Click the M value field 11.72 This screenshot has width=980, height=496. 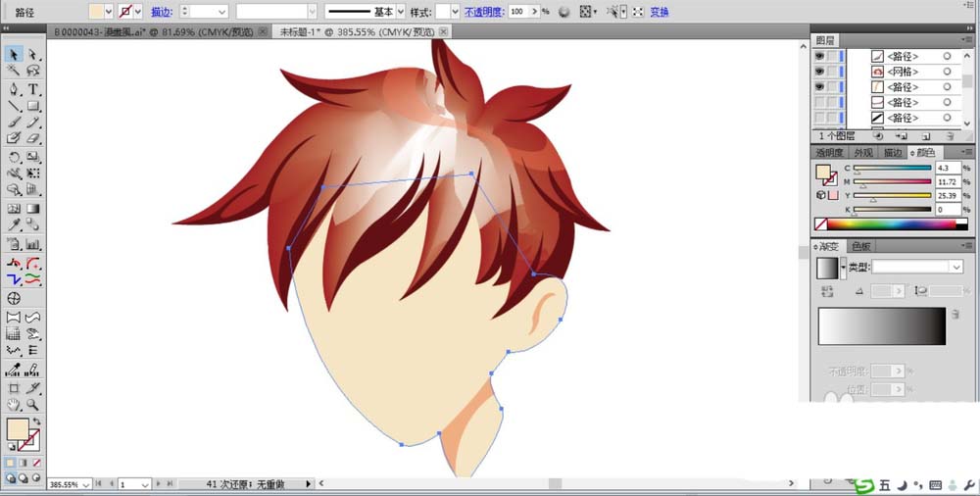point(948,182)
